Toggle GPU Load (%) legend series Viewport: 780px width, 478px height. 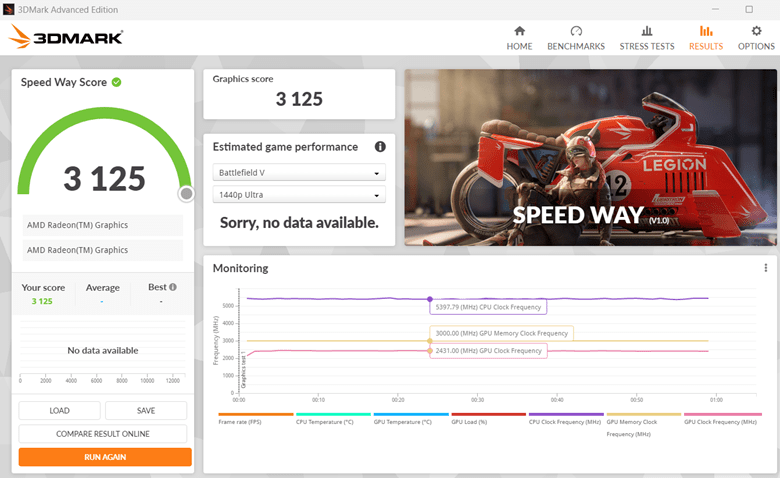coord(488,422)
